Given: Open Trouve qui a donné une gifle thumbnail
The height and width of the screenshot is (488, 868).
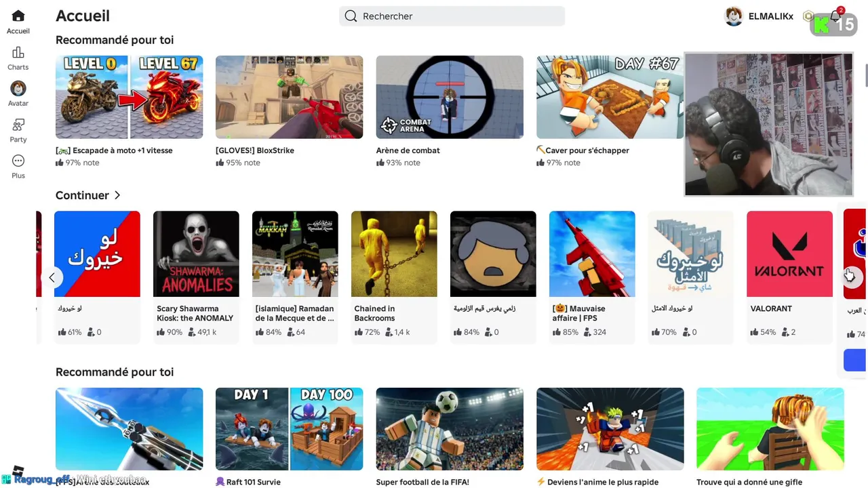Looking at the screenshot, I should pos(770,429).
